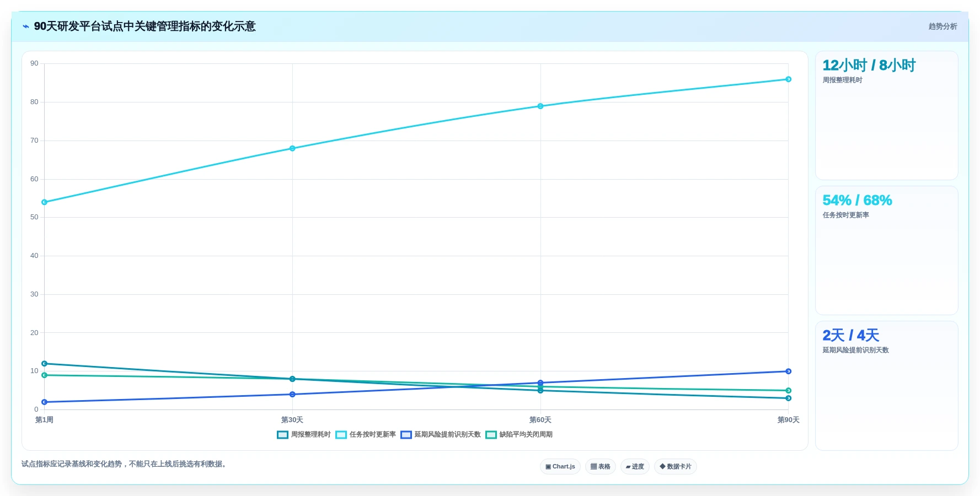This screenshot has height=496, width=980.
Task: Click the 周报整理耗时 card caption
Action: tap(843, 80)
